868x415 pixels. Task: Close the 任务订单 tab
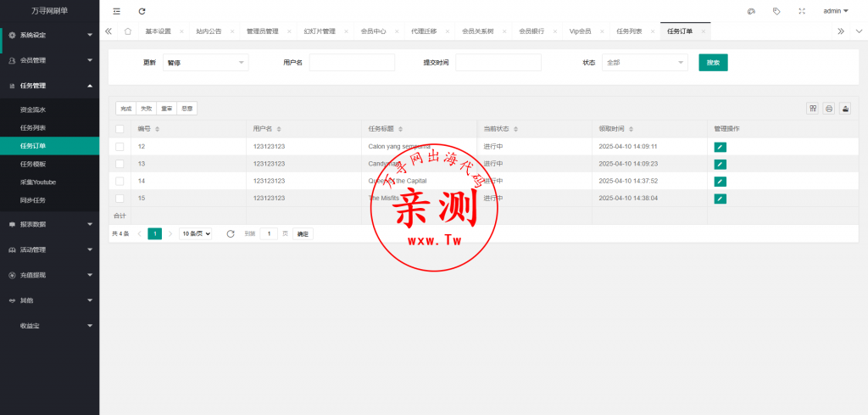coord(703,31)
